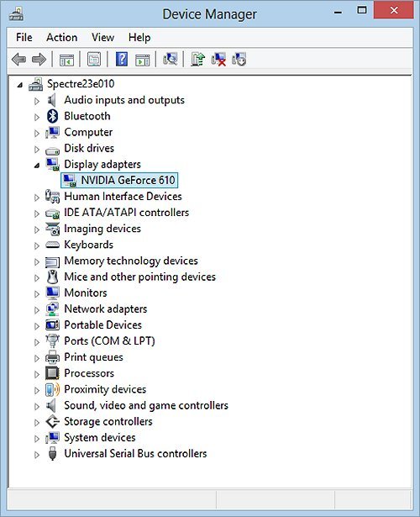Select the Processors tree item
This screenshot has width=420, height=517.
pyautogui.click(x=89, y=373)
